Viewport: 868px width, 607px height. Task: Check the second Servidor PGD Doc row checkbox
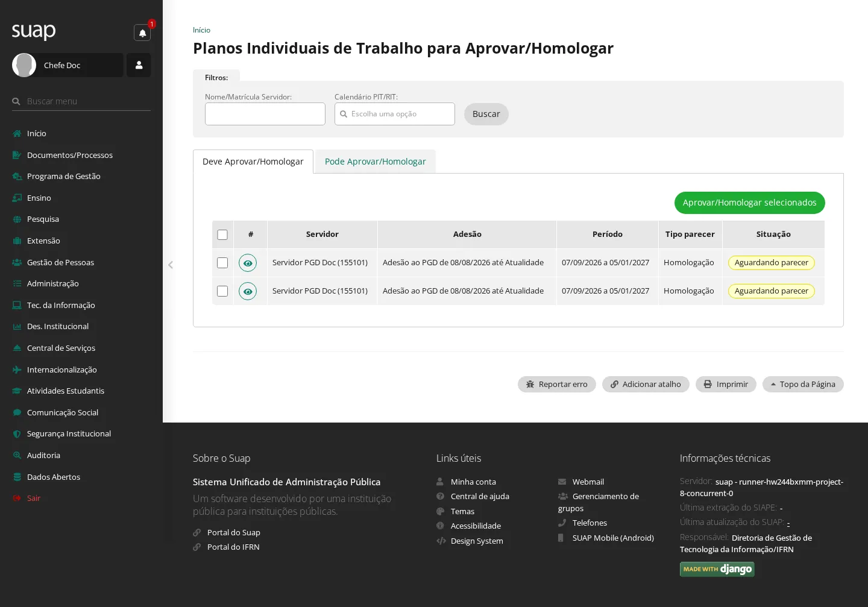coord(222,291)
